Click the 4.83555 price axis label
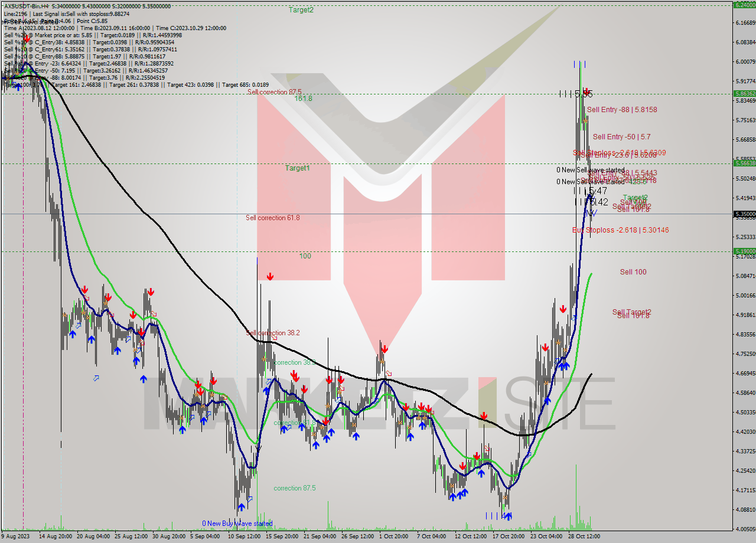Screen dimensions: 756x543 coord(745,334)
